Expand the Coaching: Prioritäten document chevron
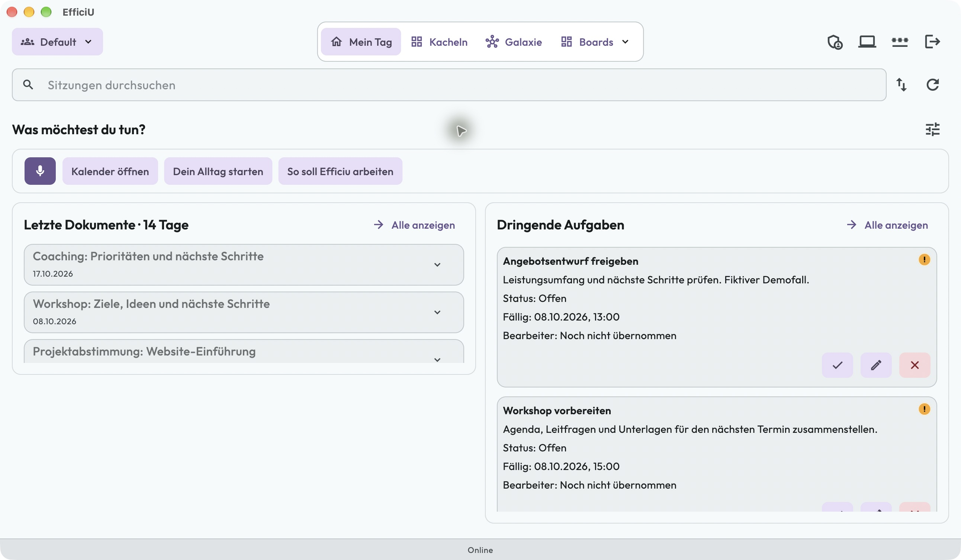This screenshot has height=560, width=961. (437, 264)
